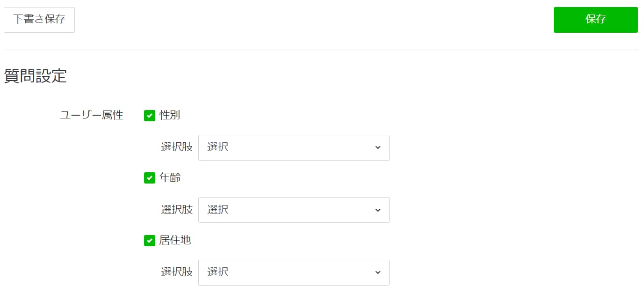
Task: Click the 年齢 label text
Action: (170, 178)
